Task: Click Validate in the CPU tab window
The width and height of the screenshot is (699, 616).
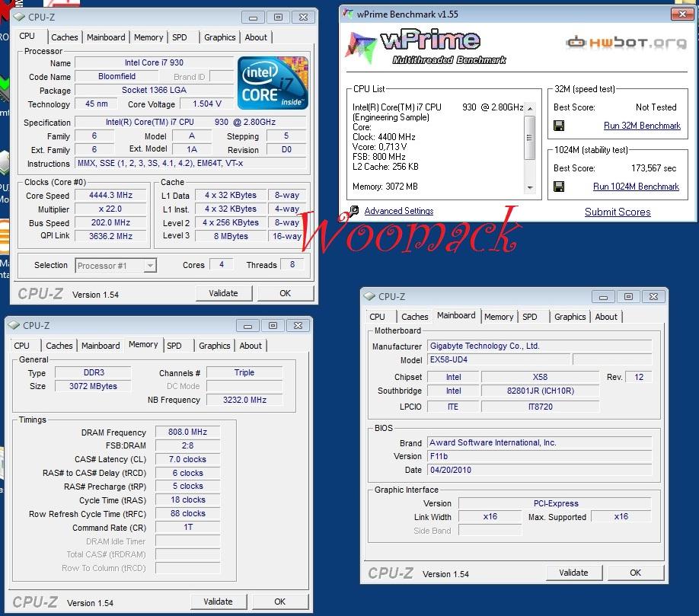Action: point(224,293)
